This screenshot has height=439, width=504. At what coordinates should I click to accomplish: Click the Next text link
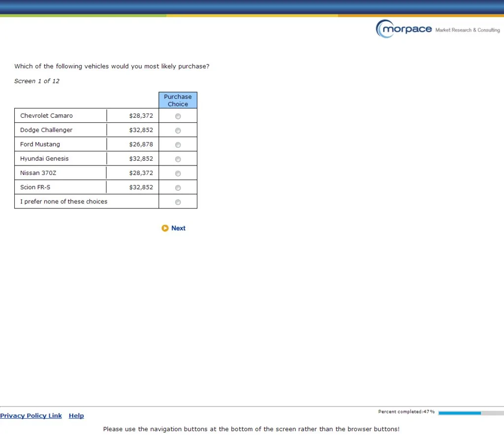pyautogui.click(x=178, y=228)
